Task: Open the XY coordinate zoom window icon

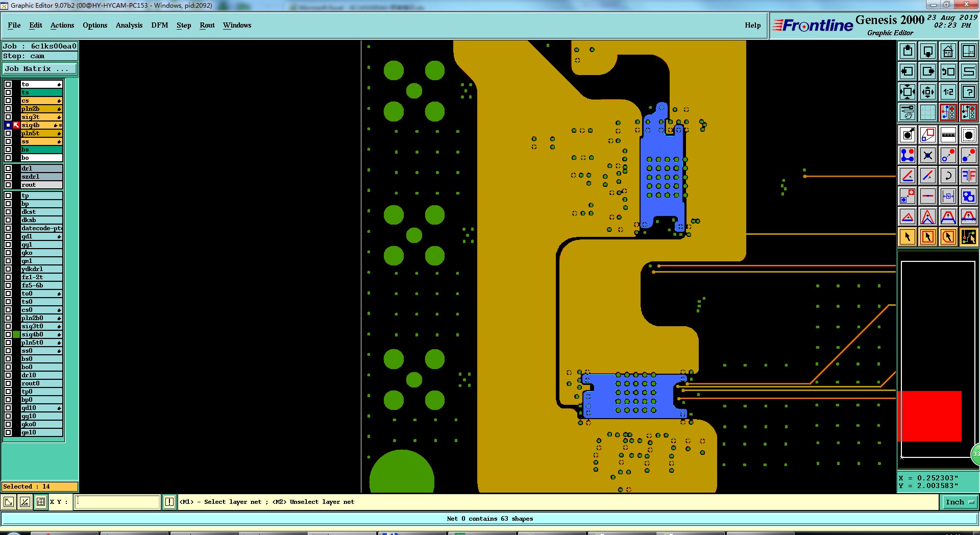Action: tap(968, 51)
